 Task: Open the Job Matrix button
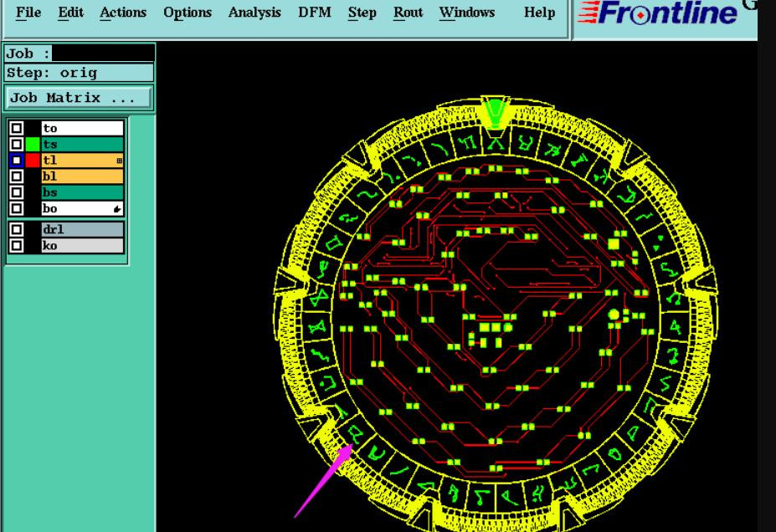[80, 97]
